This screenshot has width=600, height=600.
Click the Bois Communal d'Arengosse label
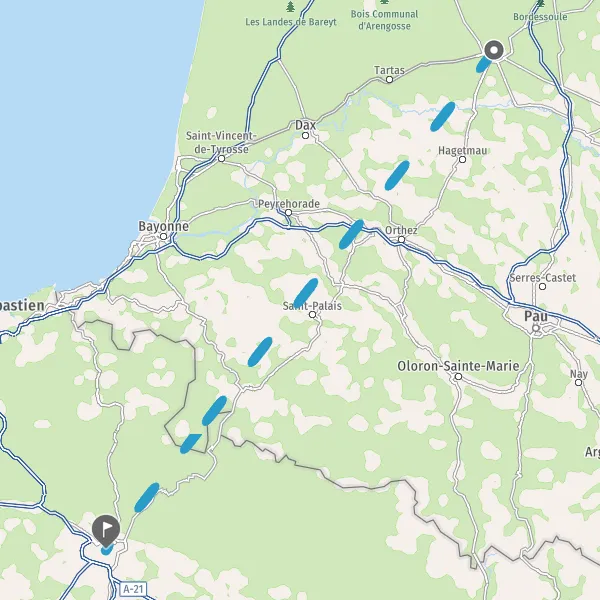(384, 20)
